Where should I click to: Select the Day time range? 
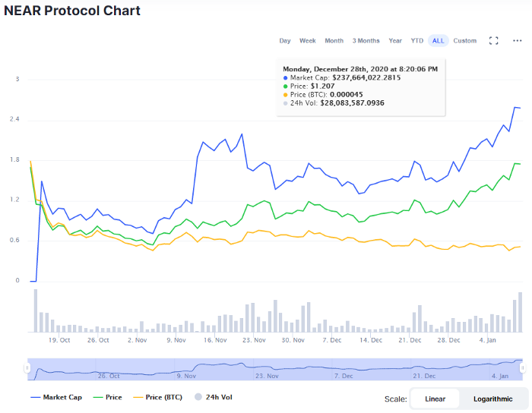[285, 41]
